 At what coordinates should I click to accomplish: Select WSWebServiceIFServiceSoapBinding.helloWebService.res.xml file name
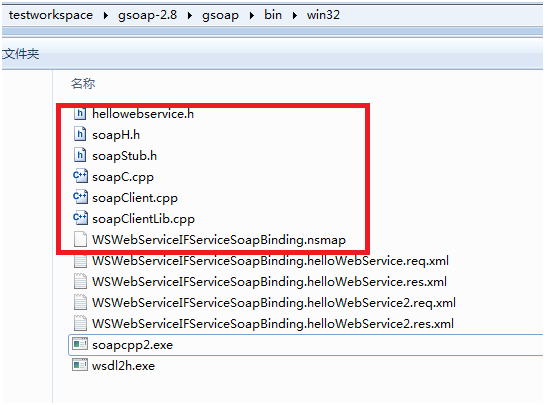click(269, 282)
